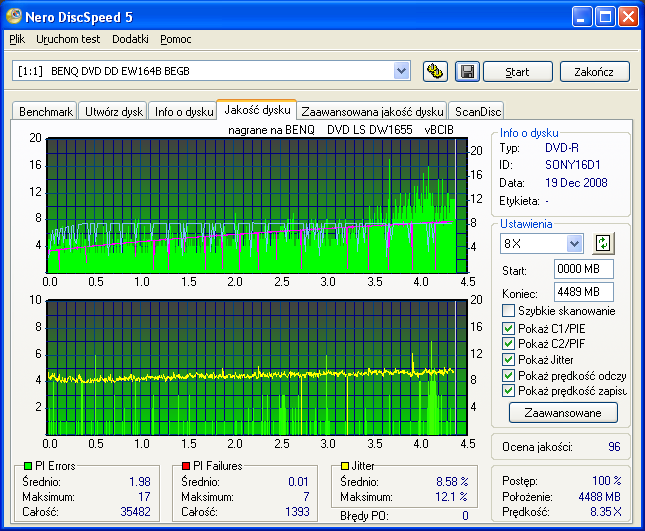
Task: Open the Dodatki menu
Action: pos(130,39)
